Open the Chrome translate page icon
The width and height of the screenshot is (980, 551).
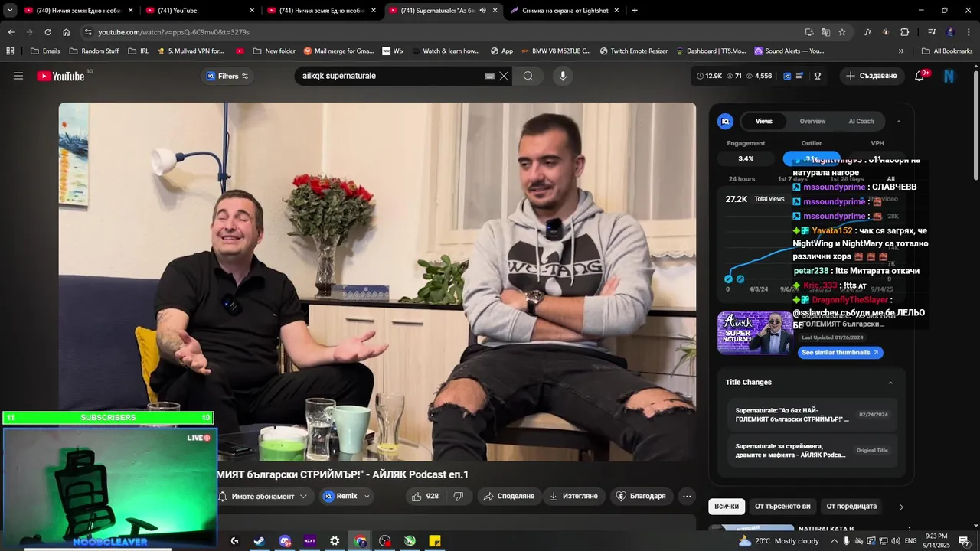(825, 32)
